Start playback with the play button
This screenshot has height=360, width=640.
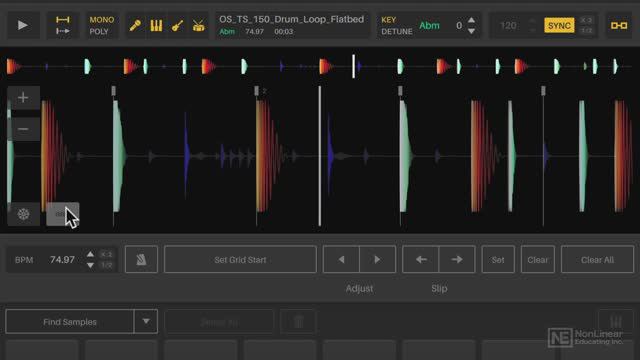pos(23,25)
